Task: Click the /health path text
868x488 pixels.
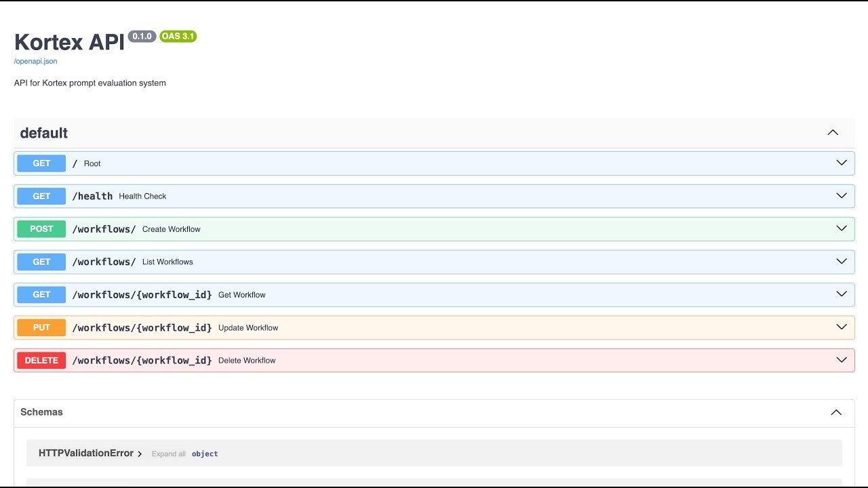Action: (x=92, y=196)
